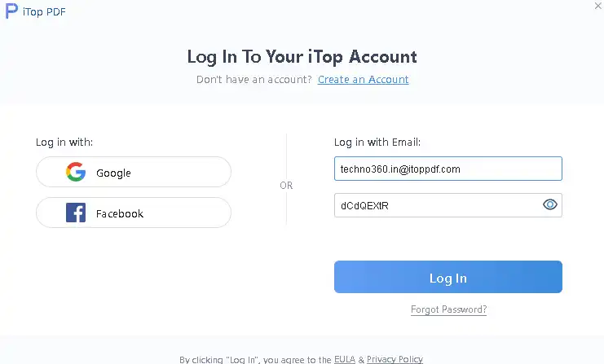Screen dimensions: 604x364
Task: Click the iTop PDF title text
Action: pyautogui.click(x=47, y=11)
